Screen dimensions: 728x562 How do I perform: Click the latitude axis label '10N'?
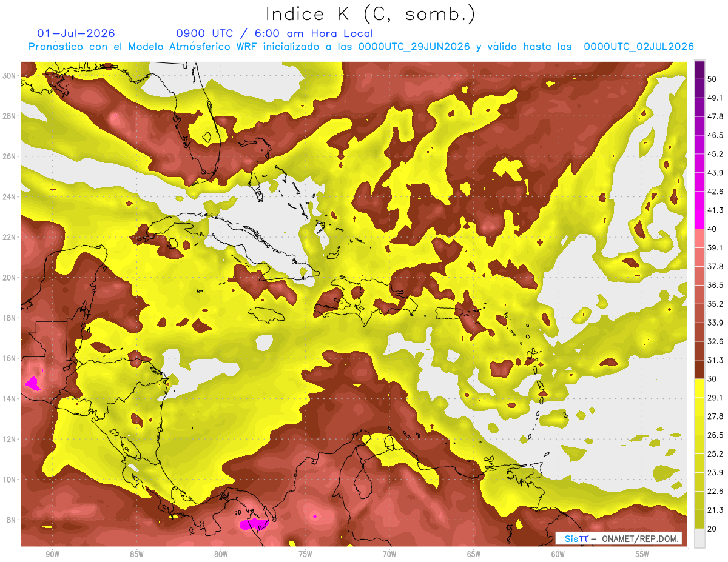click(x=10, y=480)
